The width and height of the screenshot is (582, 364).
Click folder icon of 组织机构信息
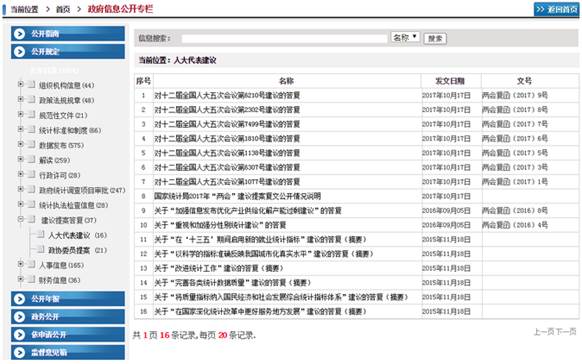tap(31, 85)
